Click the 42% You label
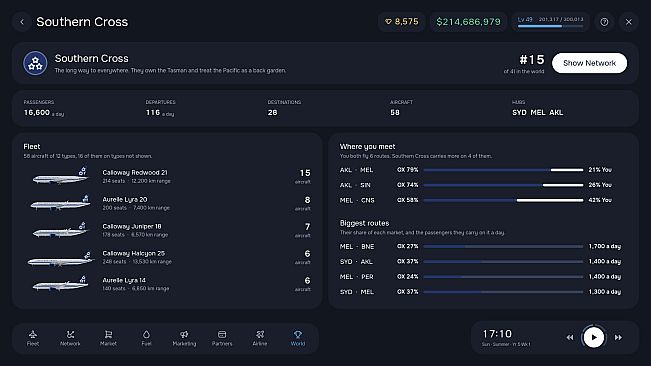Viewport: 651px width, 366px height. pos(600,200)
